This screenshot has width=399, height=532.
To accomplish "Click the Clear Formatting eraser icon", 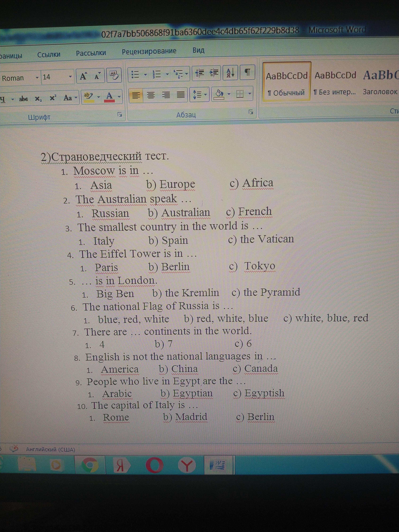I will pyautogui.click(x=114, y=75).
